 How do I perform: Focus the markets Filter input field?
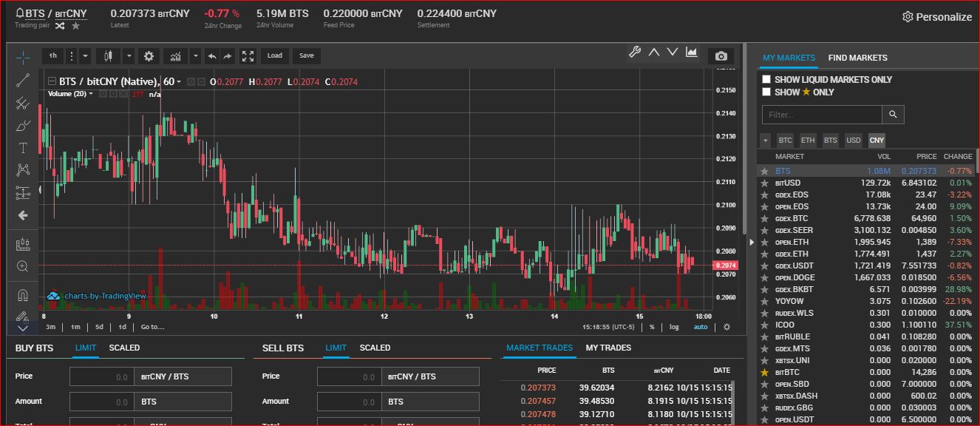pos(822,115)
